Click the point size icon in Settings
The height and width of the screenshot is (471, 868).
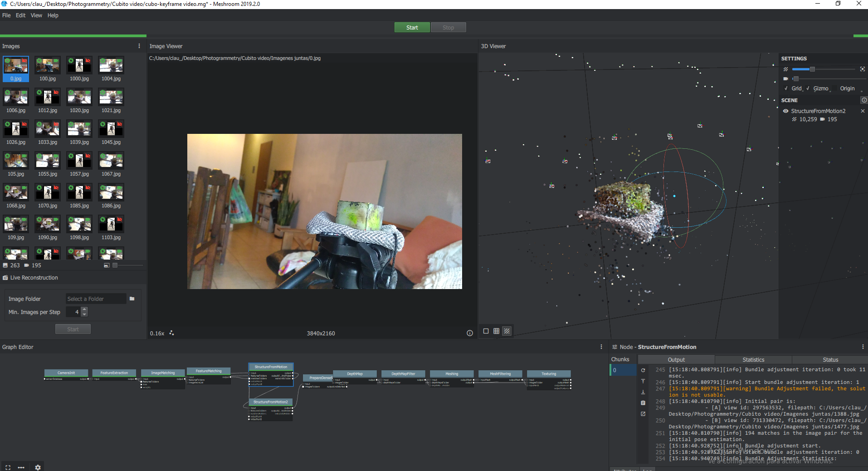pyautogui.click(x=786, y=69)
